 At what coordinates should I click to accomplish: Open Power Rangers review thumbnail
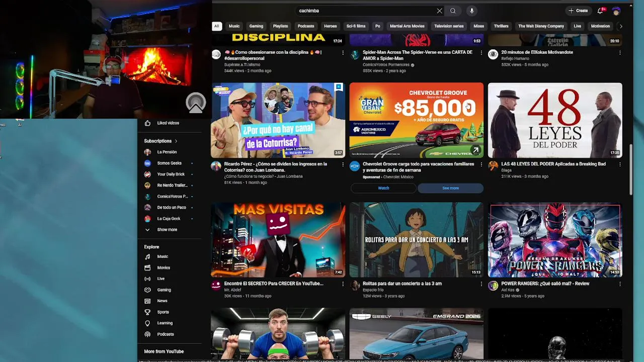click(x=555, y=240)
